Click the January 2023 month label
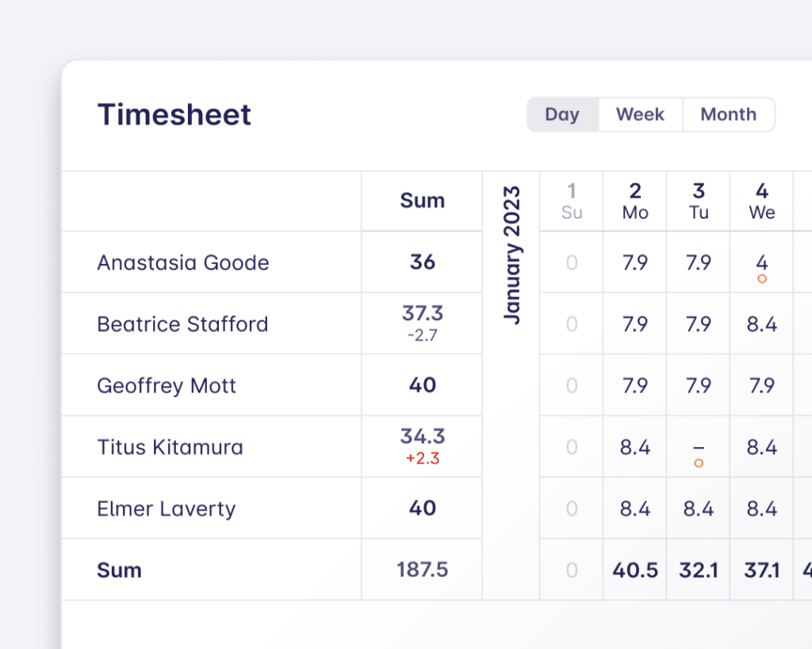Screen dimensions: 812x649 511,258
